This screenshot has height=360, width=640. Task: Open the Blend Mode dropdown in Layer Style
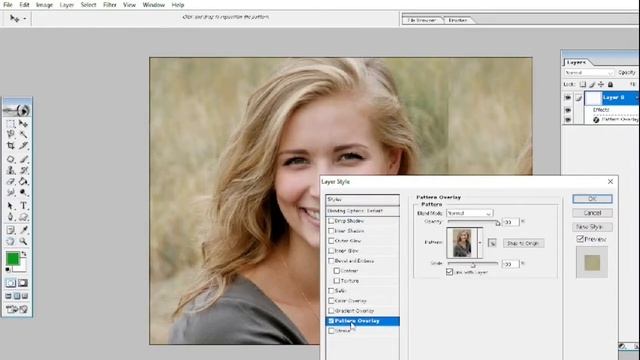click(470, 213)
